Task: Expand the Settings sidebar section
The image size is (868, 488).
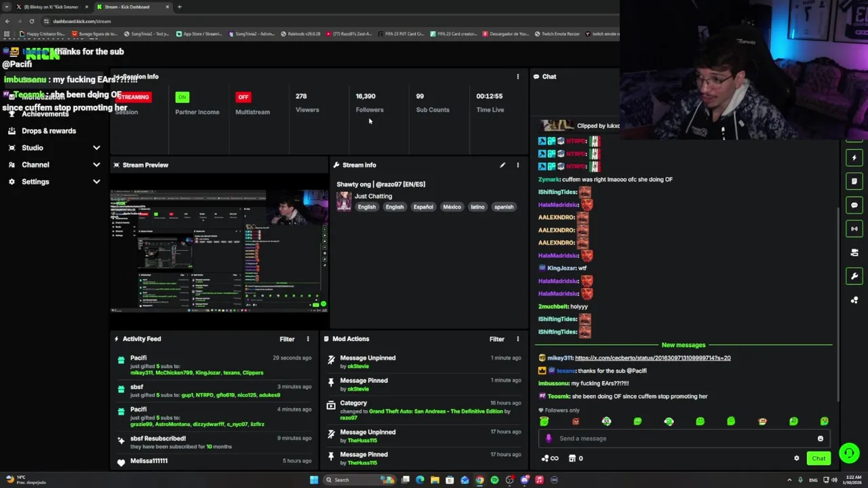Action: coord(55,182)
